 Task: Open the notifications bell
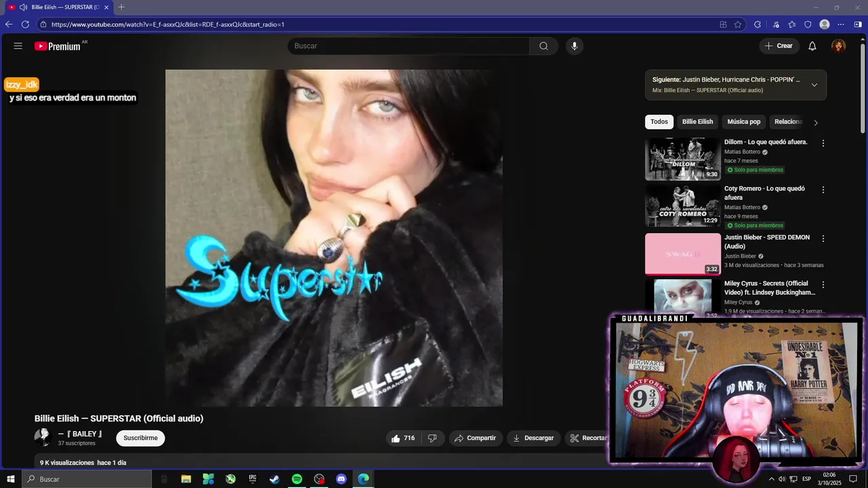[812, 46]
